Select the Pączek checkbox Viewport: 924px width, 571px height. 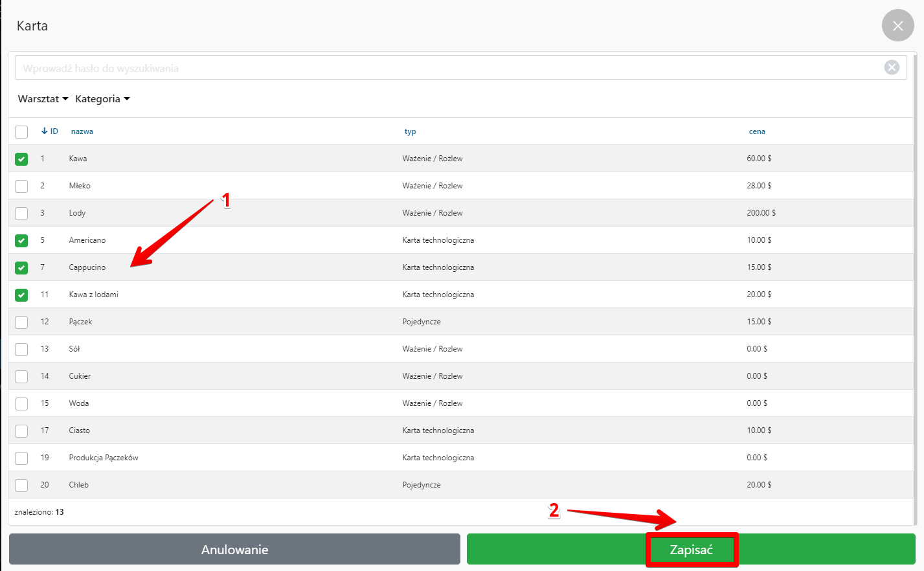coord(21,322)
